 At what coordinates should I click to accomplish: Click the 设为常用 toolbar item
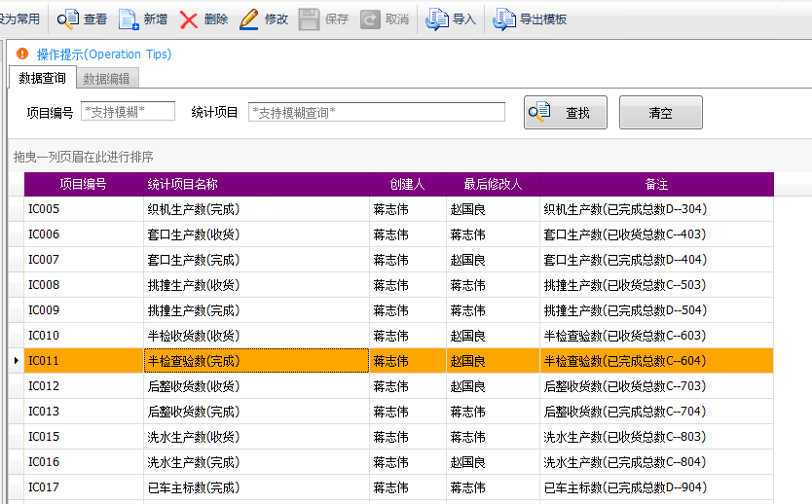point(19,19)
